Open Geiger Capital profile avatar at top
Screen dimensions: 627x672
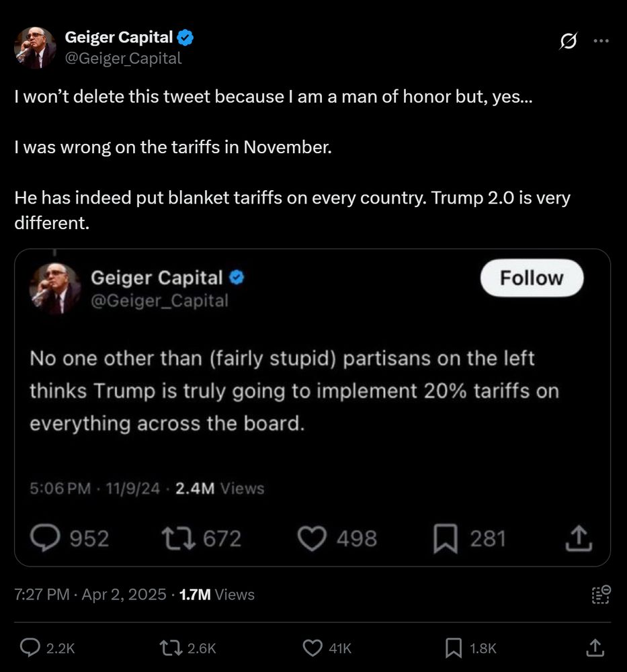tap(35, 48)
